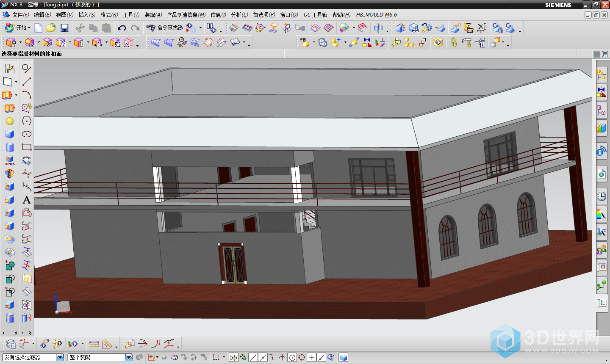610x364 pixels.
Task: Open the info bubble panel in right sidebar
Action: (x=602, y=152)
